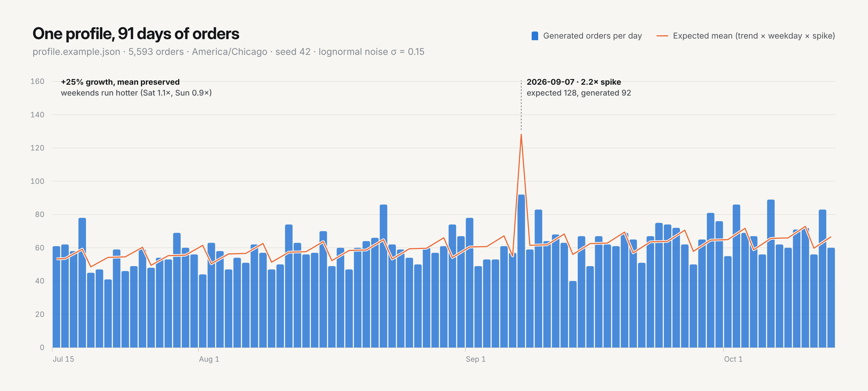Click the orange spike peak at 128
This screenshot has width=868, height=391.
(x=521, y=135)
